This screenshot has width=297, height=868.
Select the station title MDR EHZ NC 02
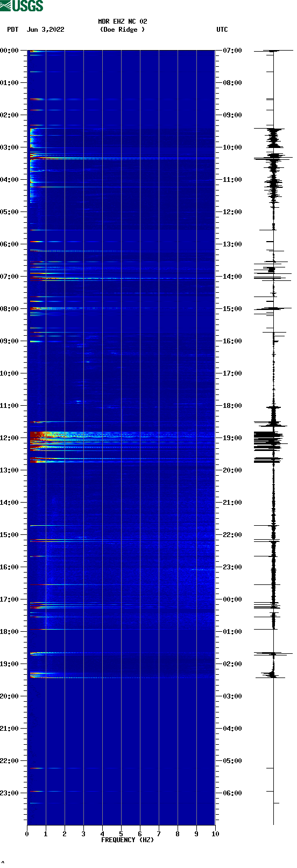tap(122, 22)
